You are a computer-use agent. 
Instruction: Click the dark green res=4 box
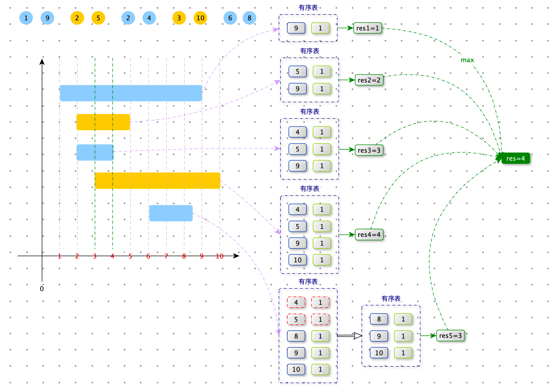pos(515,158)
